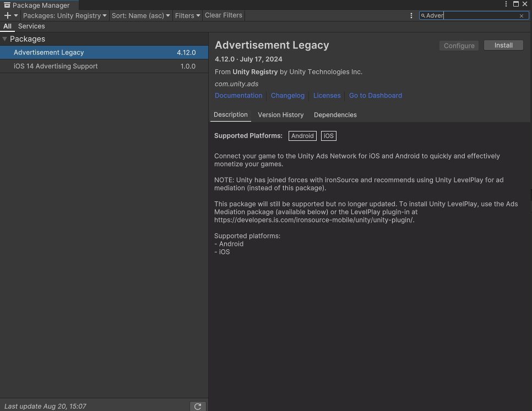
Task: Click the search magnifier icon
Action: click(x=423, y=15)
